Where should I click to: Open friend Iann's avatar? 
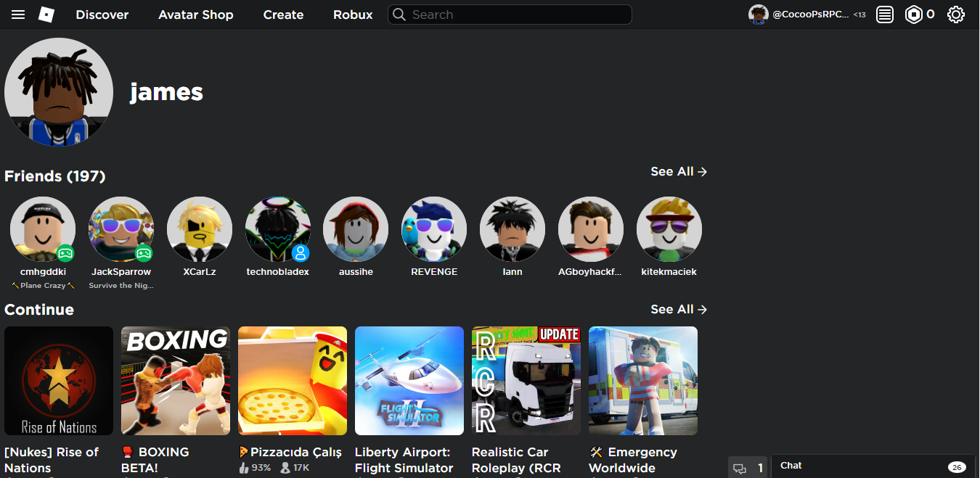pyautogui.click(x=513, y=229)
